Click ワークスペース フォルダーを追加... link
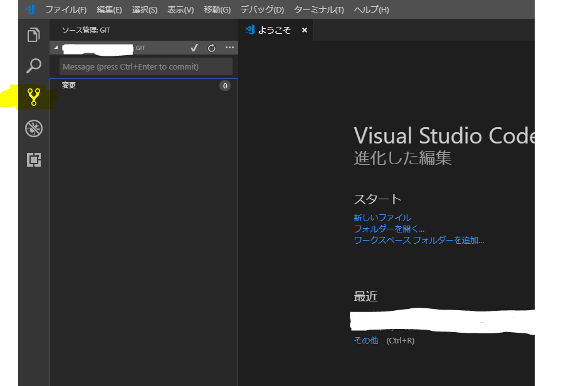 [419, 240]
